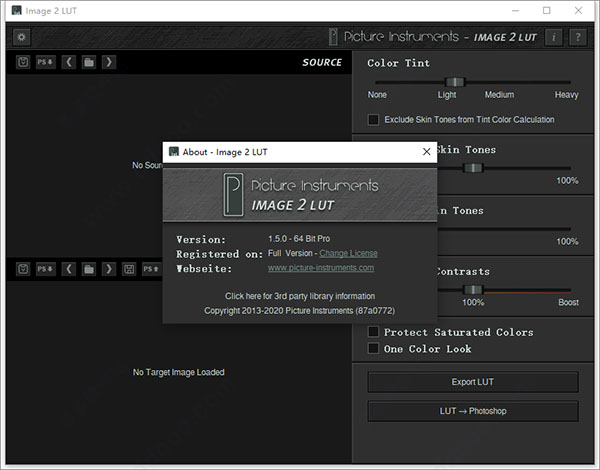Paste target image from clipboard icon

pyautogui.click(x=23, y=269)
